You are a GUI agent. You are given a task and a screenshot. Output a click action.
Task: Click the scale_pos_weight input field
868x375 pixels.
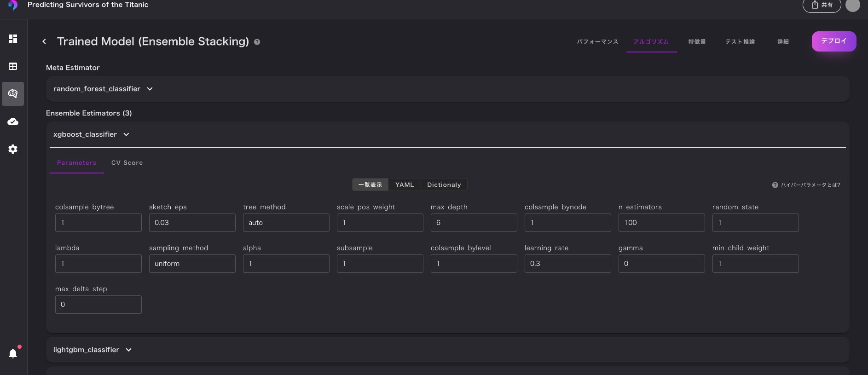(380, 223)
